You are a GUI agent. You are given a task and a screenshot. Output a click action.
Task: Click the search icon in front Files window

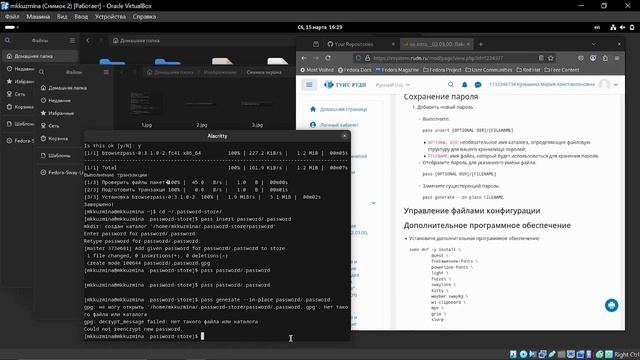[41, 72]
